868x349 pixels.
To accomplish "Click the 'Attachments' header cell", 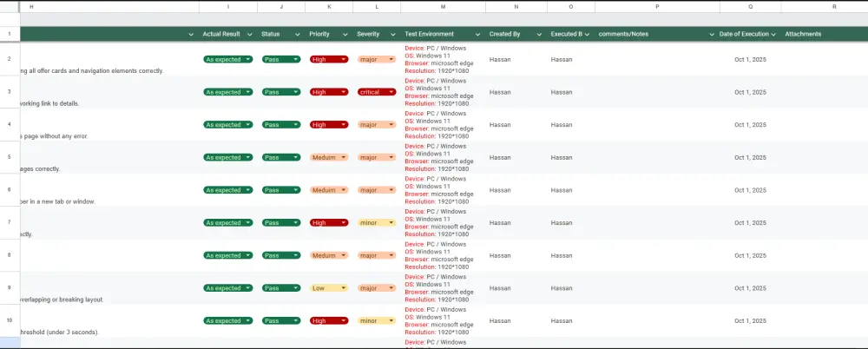I will (825, 35).
